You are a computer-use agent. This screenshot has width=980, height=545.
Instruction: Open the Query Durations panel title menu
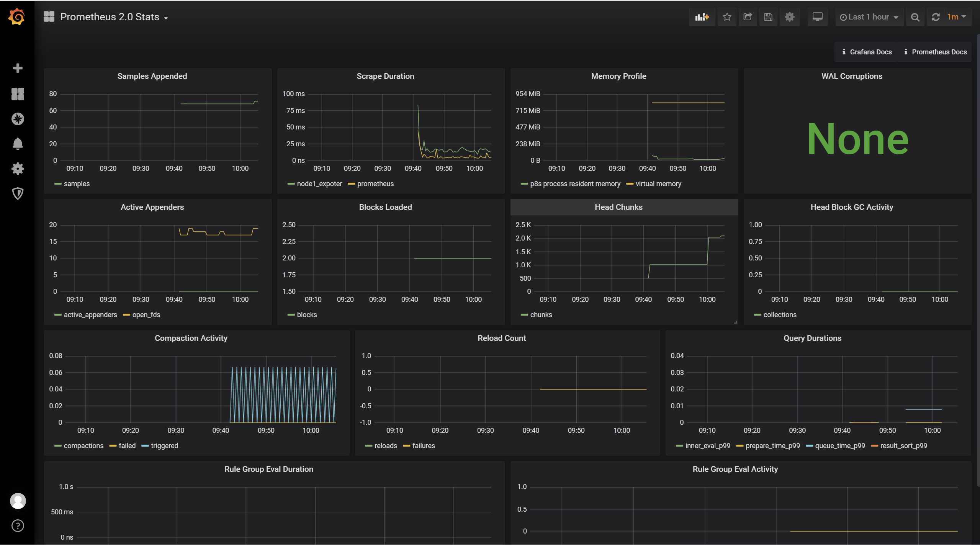click(812, 338)
